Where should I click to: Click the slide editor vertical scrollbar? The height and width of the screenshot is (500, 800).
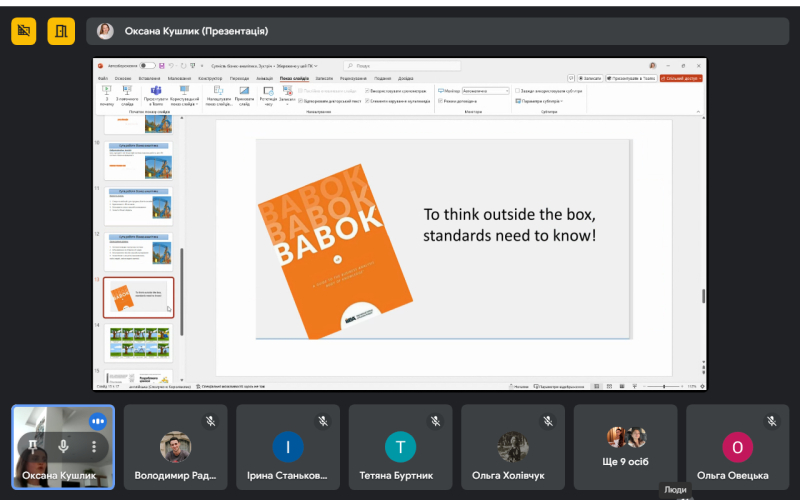pyautogui.click(x=704, y=295)
